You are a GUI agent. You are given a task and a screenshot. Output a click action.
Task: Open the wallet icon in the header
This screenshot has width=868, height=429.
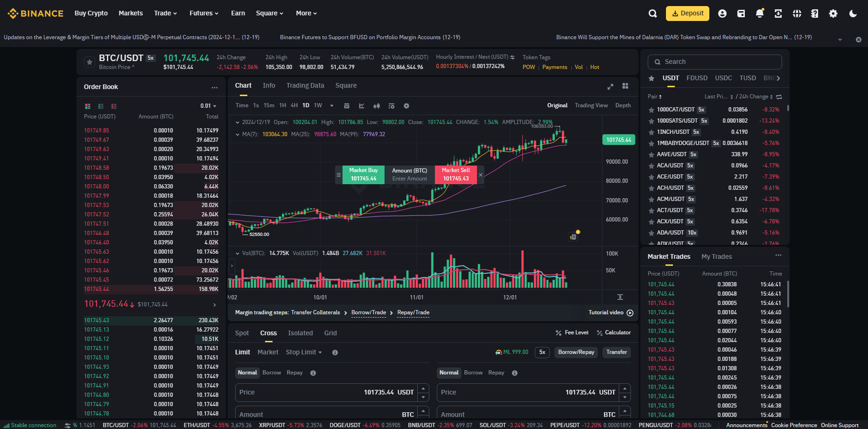(x=741, y=14)
